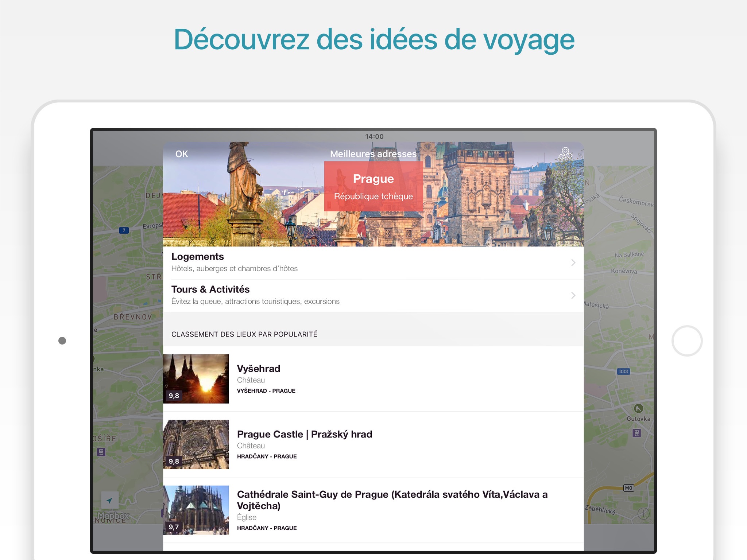
Task: Tap the location arrow button on map
Action: pyautogui.click(x=109, y=500)
